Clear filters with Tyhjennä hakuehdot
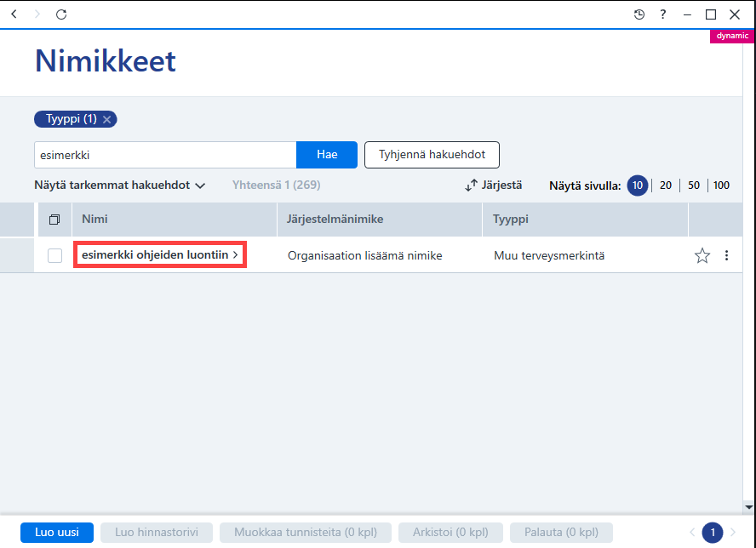Image resolution: width=756 pixels, height=548 pixels. pyautogui.click(x=432, y=155)
